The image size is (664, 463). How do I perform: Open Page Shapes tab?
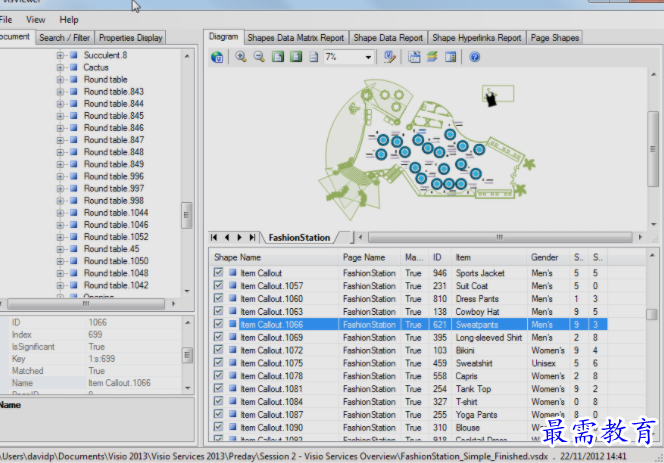[x=555, y=38]
